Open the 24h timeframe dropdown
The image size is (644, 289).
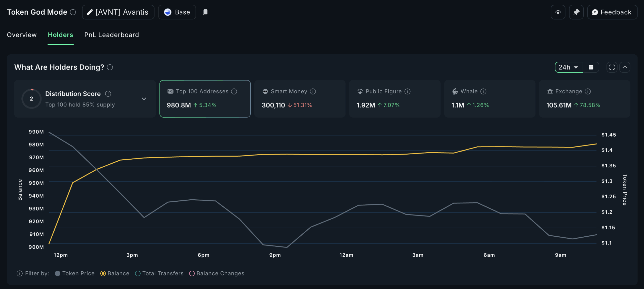(x=569, y=67)
